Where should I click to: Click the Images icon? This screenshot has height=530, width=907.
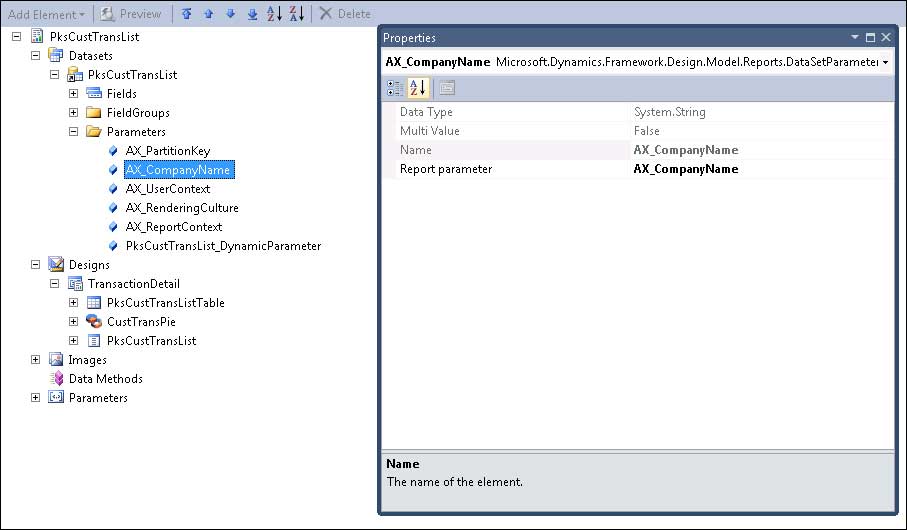(x=56, y=360)
